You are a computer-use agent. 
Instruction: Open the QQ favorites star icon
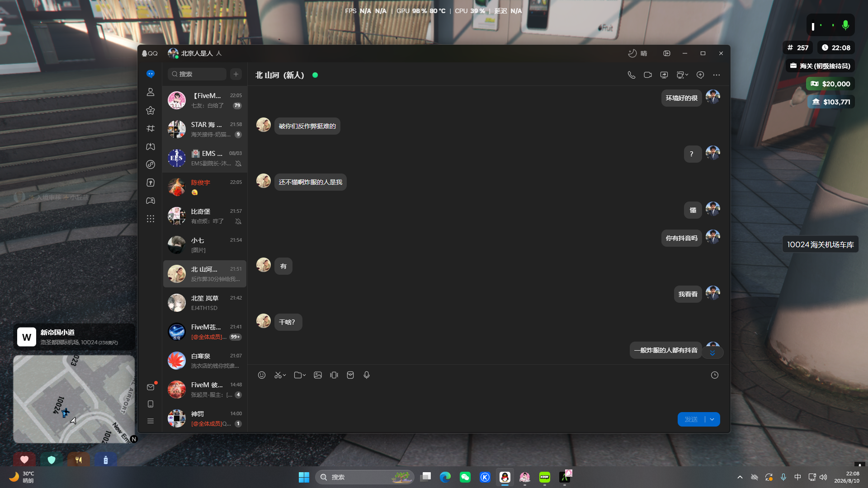click(151, 110)
